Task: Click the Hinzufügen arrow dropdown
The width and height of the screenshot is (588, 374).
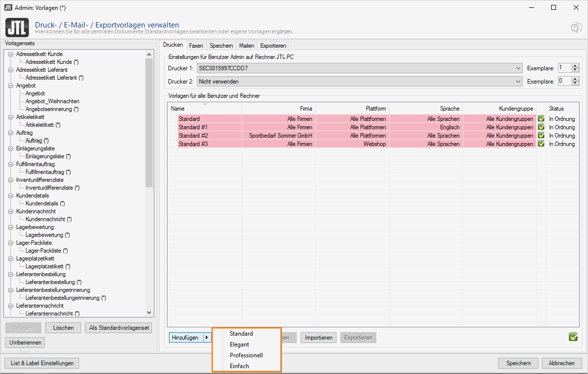Action: [x=207, y=338]
